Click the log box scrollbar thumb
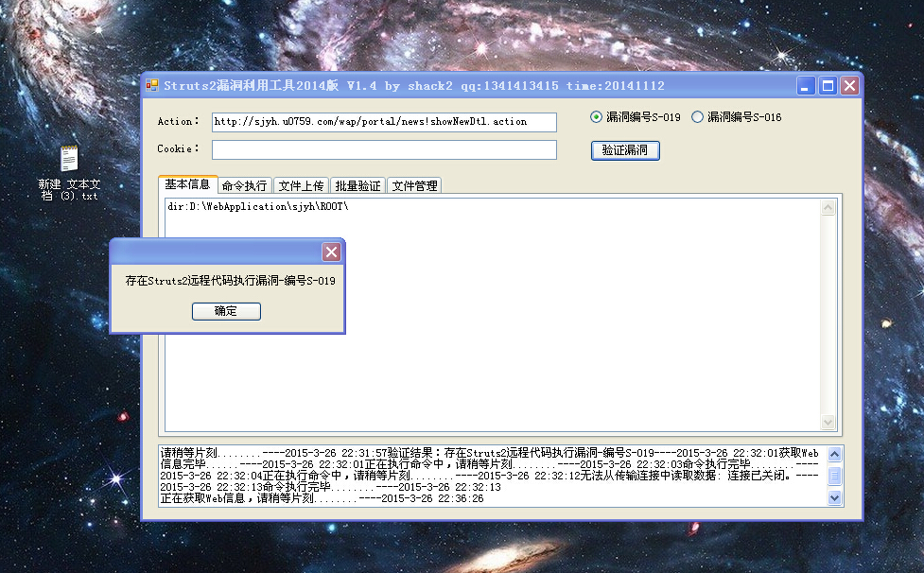 (x=834, y=476)
